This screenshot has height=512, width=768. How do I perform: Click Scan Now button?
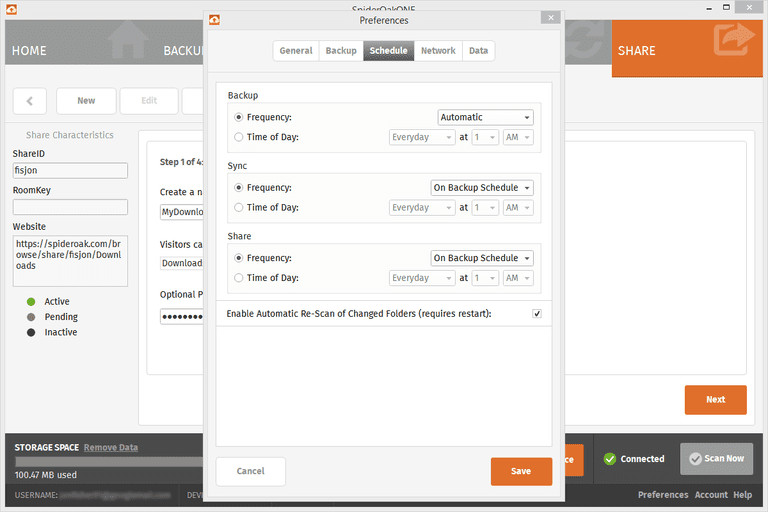click(x=716, y=459)
